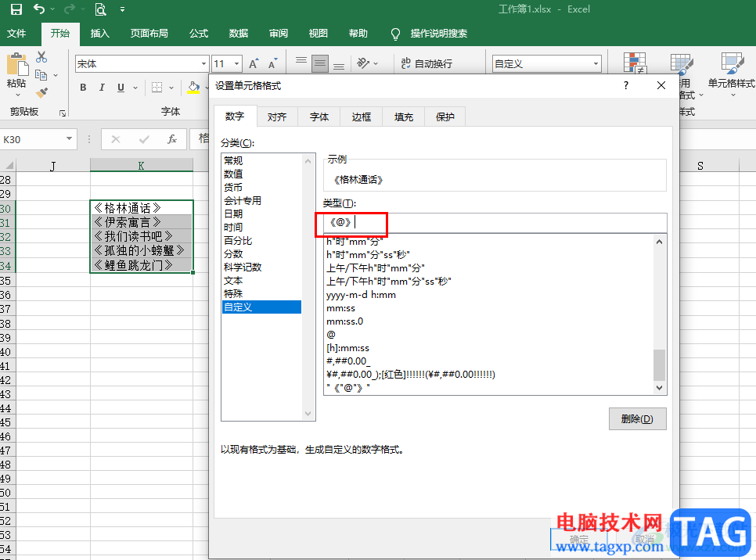This screenshot has width=756, height=560.
Task: Select 货币 in category list
Action: 261,187
